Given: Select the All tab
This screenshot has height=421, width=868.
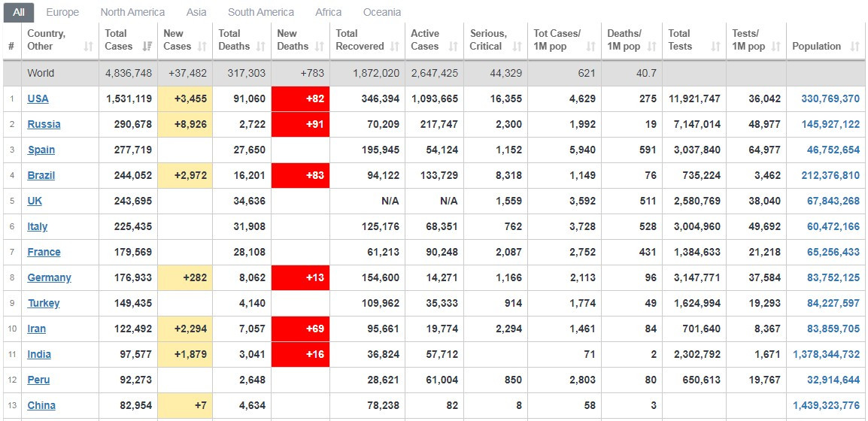Looking at the screenshot, I should click(19, 12).
